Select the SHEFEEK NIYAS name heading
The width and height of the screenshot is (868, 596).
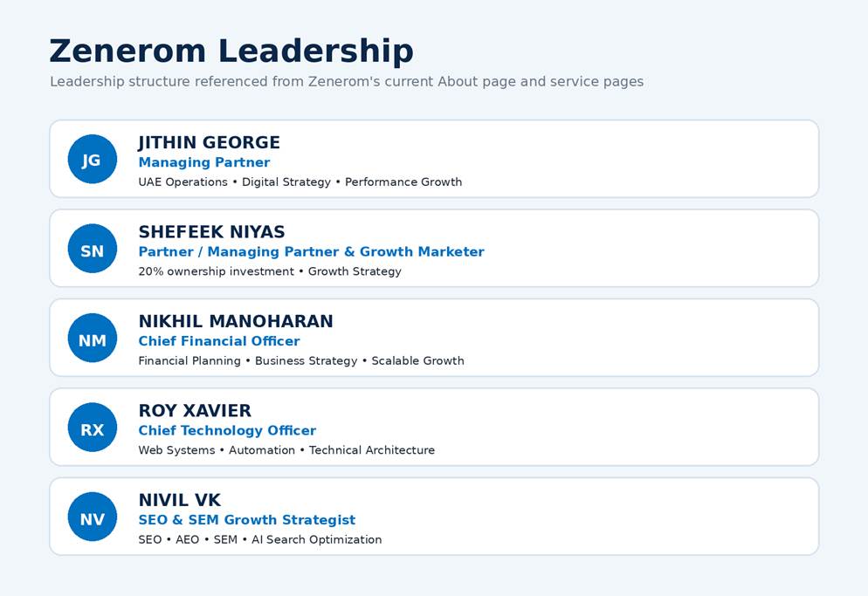coord(211,232)
